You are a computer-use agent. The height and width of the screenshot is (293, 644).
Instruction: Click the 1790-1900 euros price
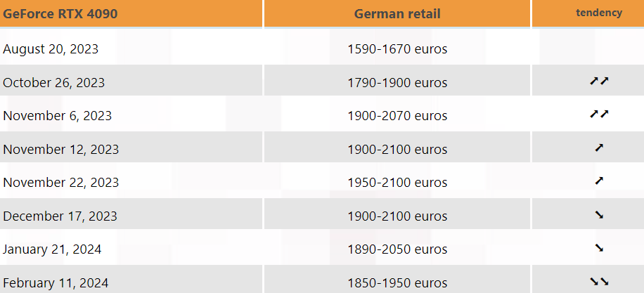[x=397, y=82]
